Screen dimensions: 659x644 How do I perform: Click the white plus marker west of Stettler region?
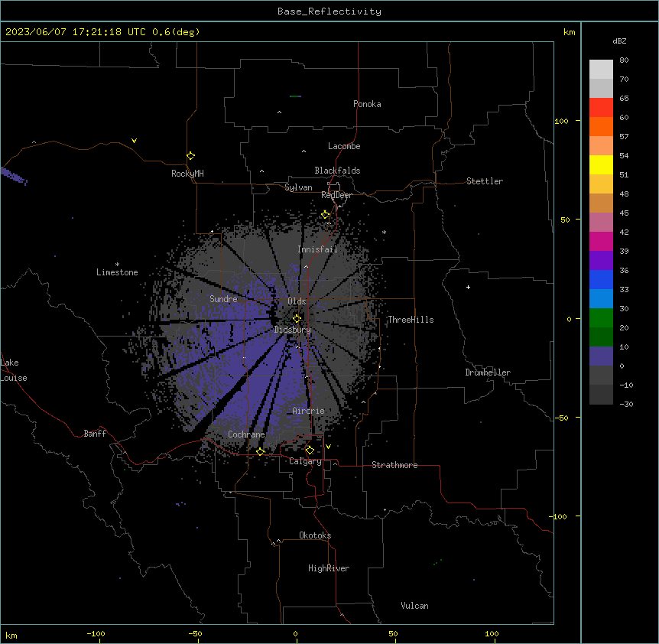468,287
